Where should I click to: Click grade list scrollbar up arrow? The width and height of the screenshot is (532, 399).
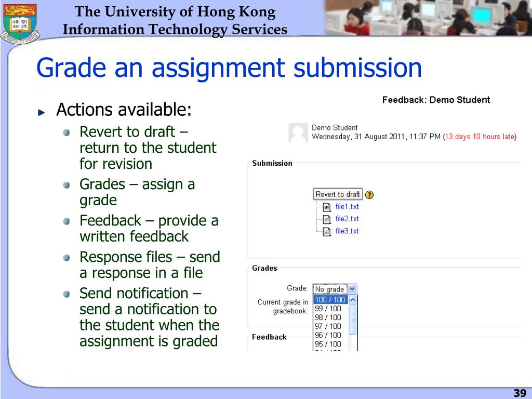pos(353,300)
